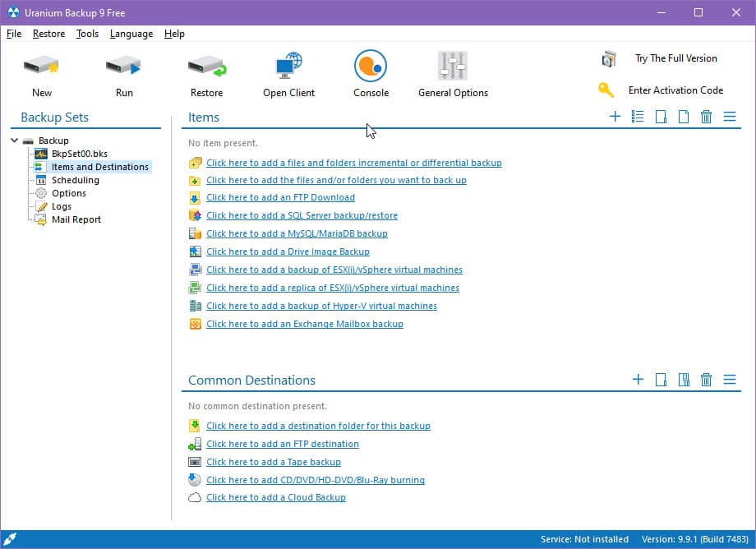Add destination with Common Destinations plus icon
This screenshot has height=549, width=756.
pos(638,380)
